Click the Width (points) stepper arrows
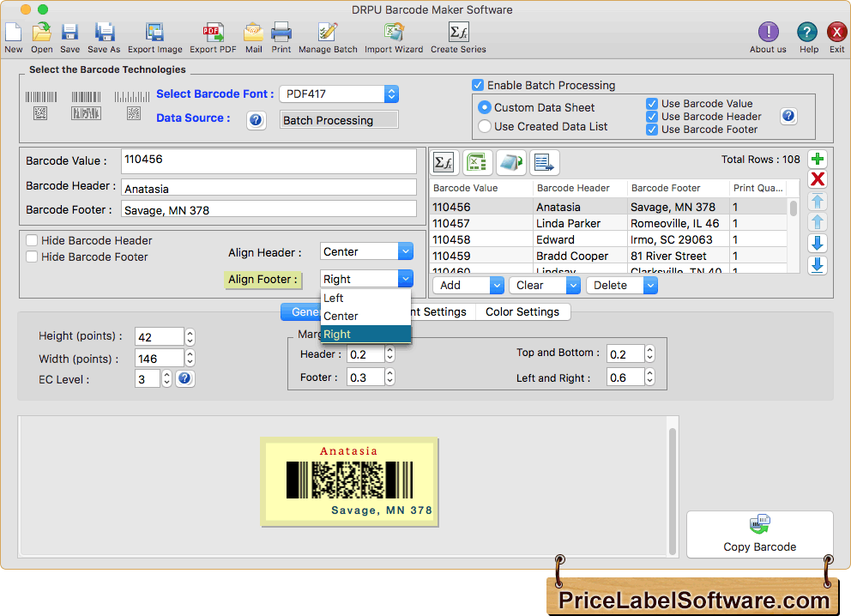Viewport: 851px width, 616px height. tap(190, 359)
